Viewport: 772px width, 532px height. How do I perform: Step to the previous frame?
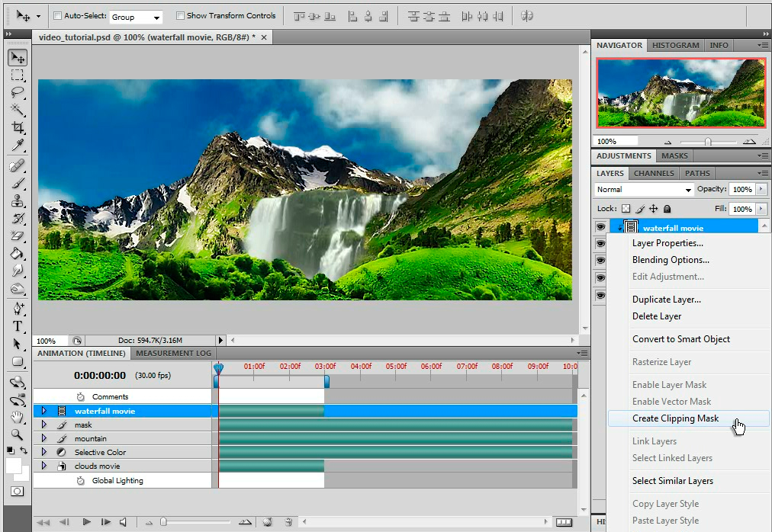[64, 522]
